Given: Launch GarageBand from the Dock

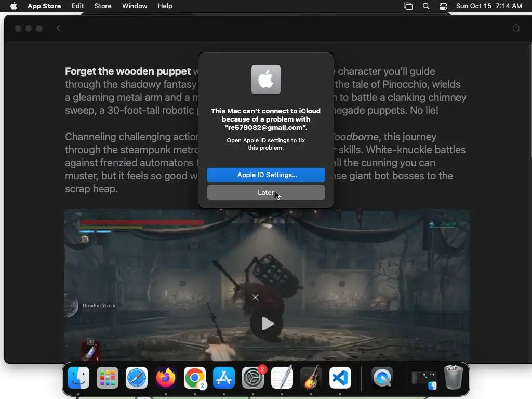Looking at the screenshot, I should 311,378.
